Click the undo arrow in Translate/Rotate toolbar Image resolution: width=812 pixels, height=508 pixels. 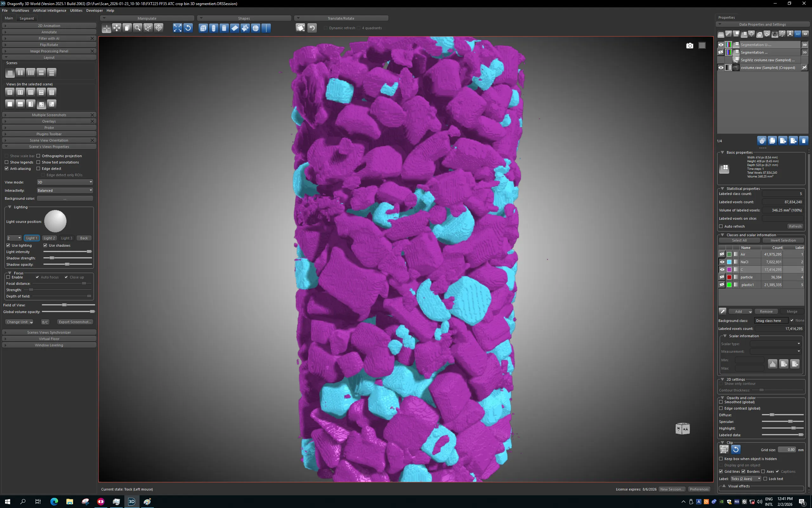[312, 28]
